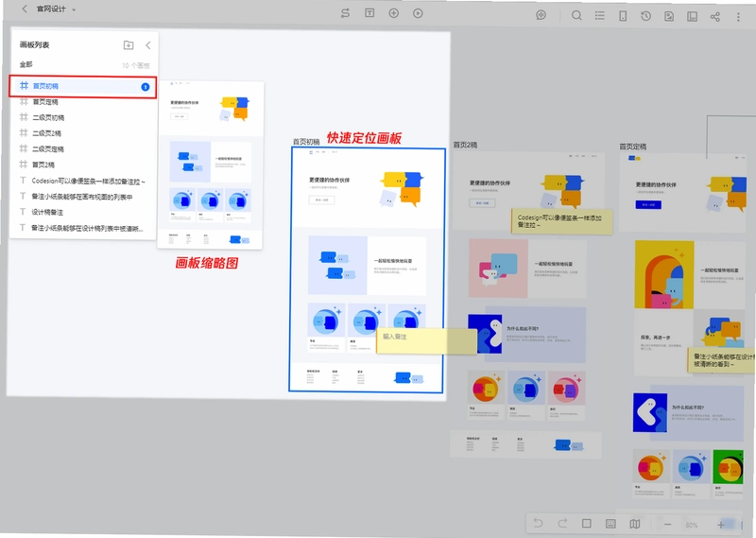Click the play preview icon
Image resolution: width=756 pixels, height=538 pixels.
418,13
